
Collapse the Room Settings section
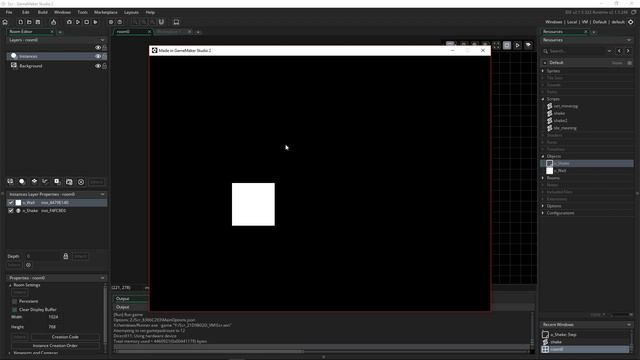click(x=10, y=285)
